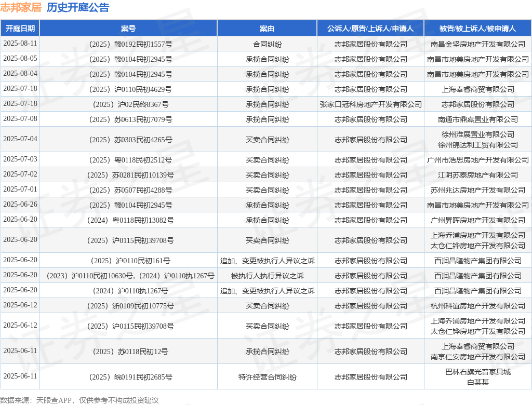Viewport: 532px width, 405px height.
Task: Click defendant 杭州科谊房地产开发有限公司
Action: [x=478, y=306]
